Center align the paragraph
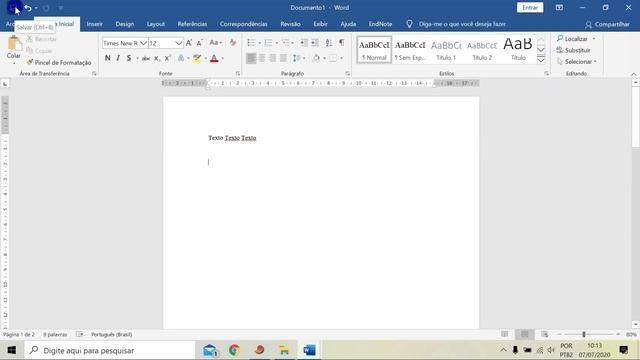 [262, 58]
